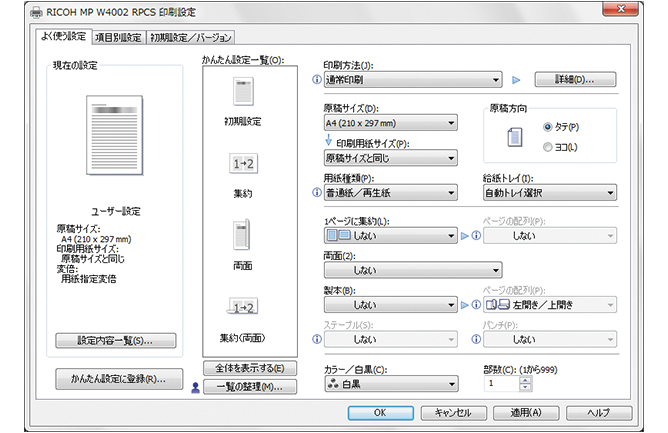Click info icon beside カラー/白黒 dropdown
Image resolution: width=668 pixels, height=433 pixels.
[x=317, y=383]
